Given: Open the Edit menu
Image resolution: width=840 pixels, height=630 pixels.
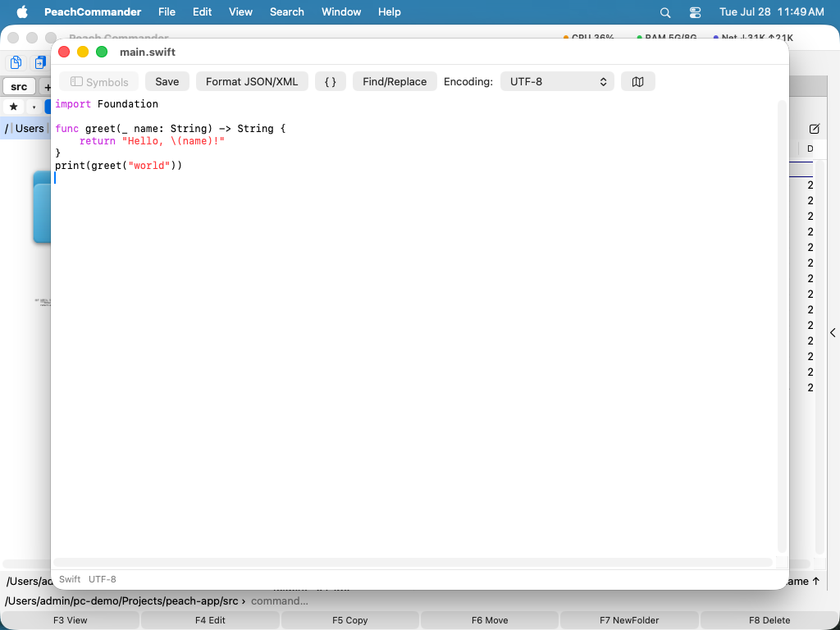Looking at the screenshot, I should click(202, 11).
